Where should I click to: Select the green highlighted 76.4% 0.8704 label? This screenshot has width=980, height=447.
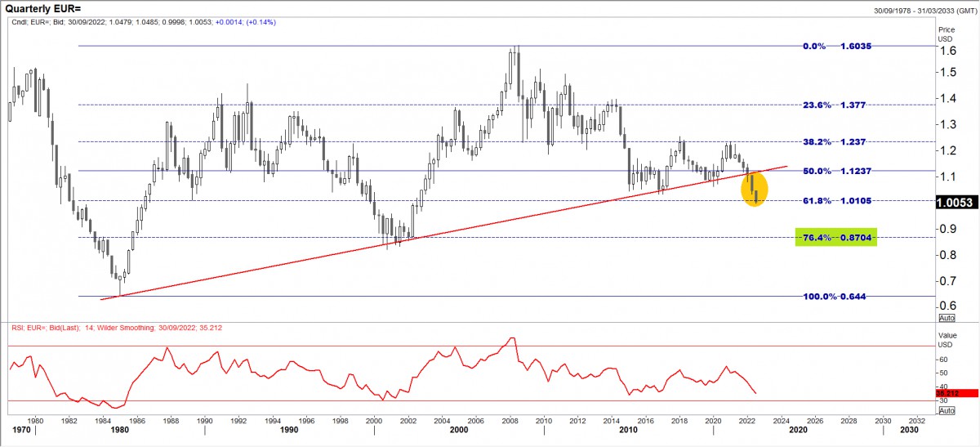pos(835,237)
